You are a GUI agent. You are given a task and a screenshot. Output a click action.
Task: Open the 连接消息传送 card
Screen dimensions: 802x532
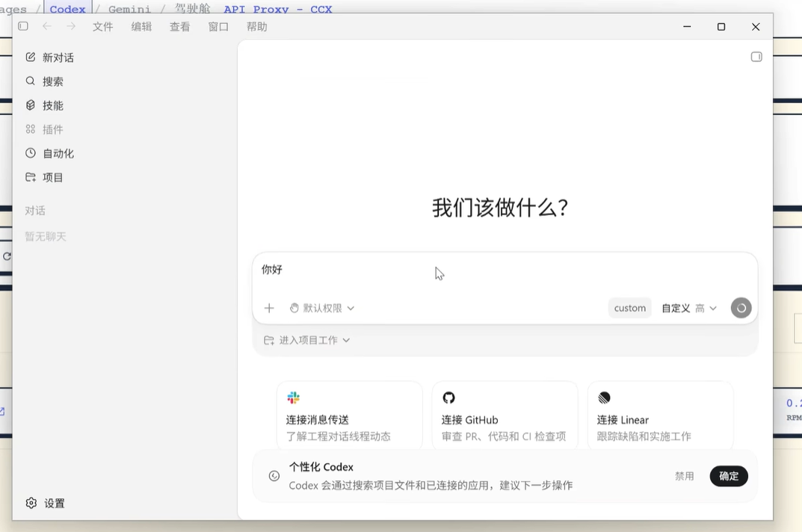350,415
